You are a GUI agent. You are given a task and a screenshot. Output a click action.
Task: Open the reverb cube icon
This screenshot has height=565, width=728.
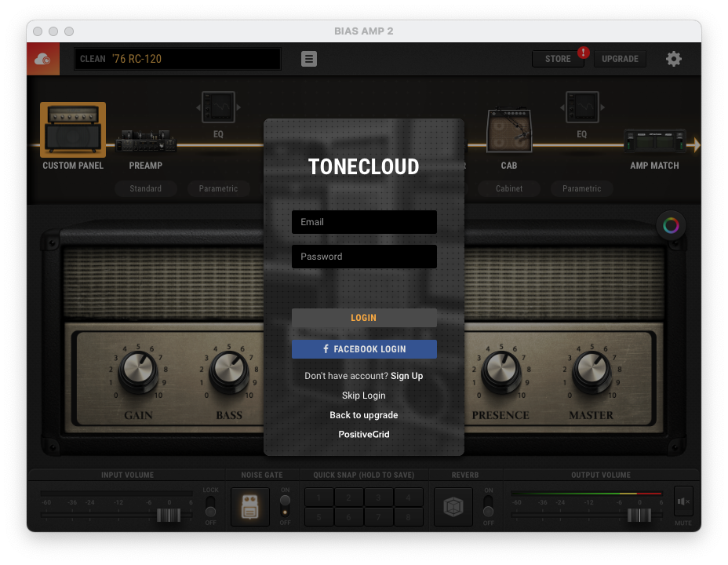453,506
